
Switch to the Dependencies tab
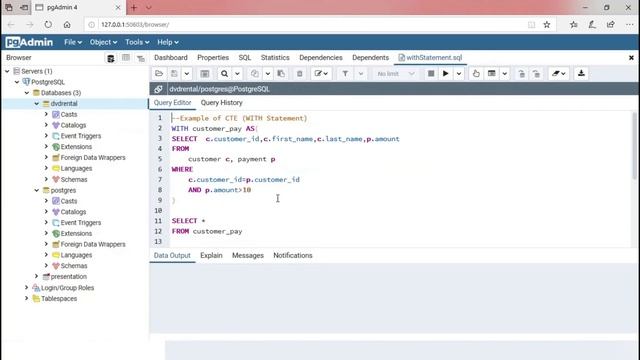point(320,58)
